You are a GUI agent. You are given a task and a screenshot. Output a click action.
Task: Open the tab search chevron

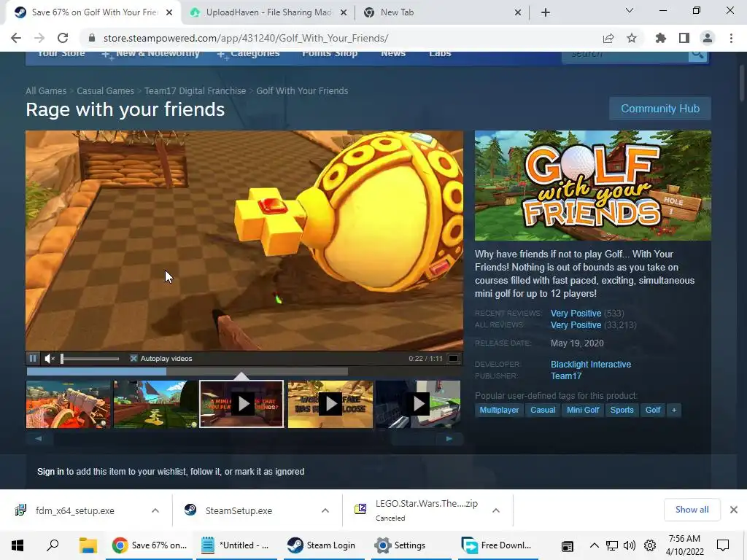pos(630,10)
